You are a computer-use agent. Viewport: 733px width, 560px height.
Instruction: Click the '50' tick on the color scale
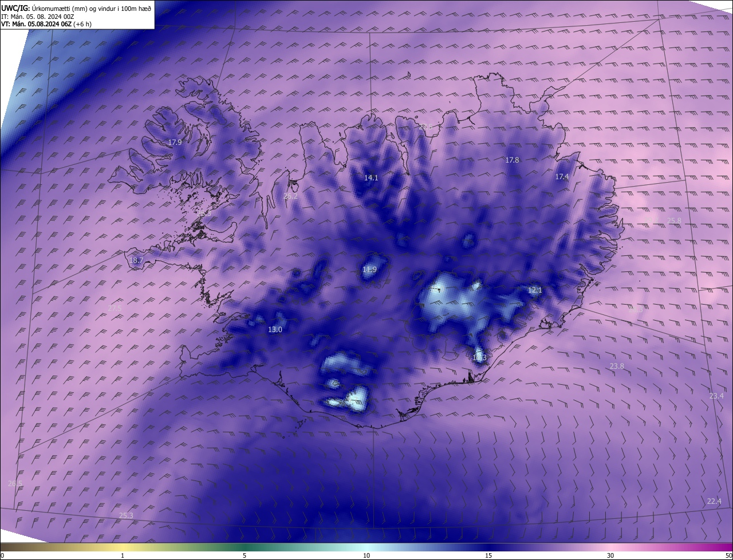pos(728,556)
